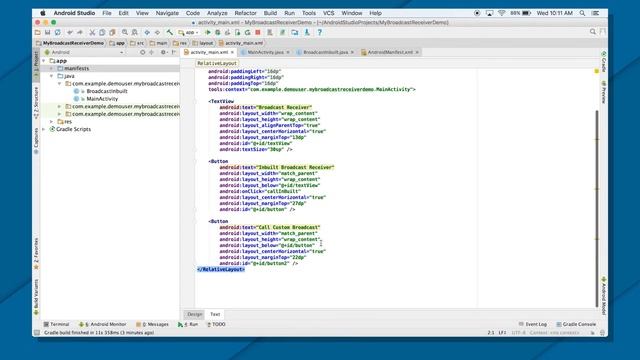This screenshot has height=360, width=640.
Task: Expand the Gradle Scripts node arrow
Action: pos(44,129)
